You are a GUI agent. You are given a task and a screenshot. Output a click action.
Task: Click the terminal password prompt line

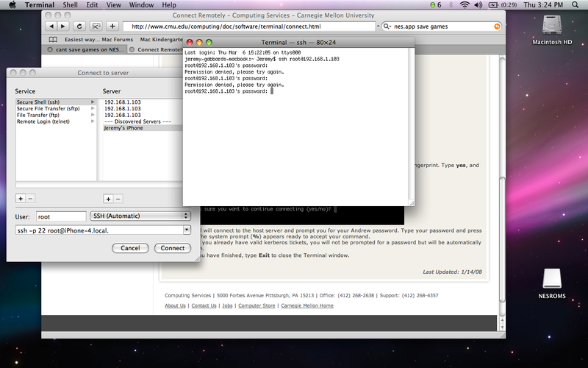(x=229, y=91)
